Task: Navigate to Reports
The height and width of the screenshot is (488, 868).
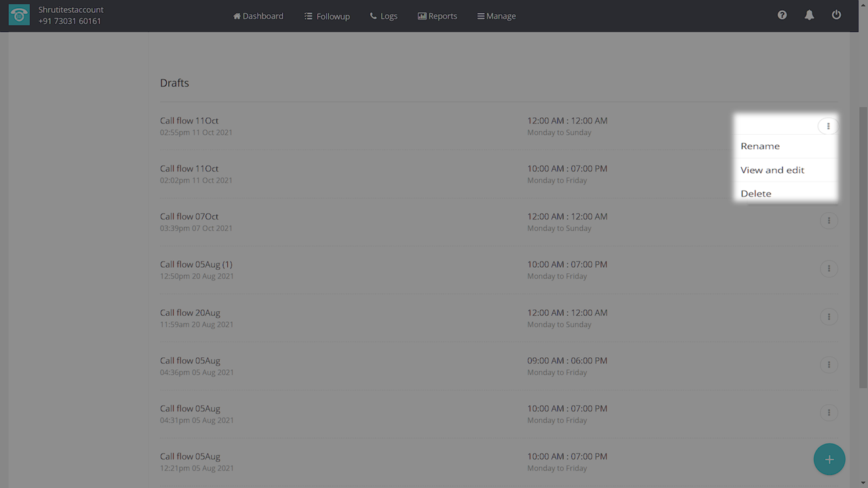Action: [437, 16]
